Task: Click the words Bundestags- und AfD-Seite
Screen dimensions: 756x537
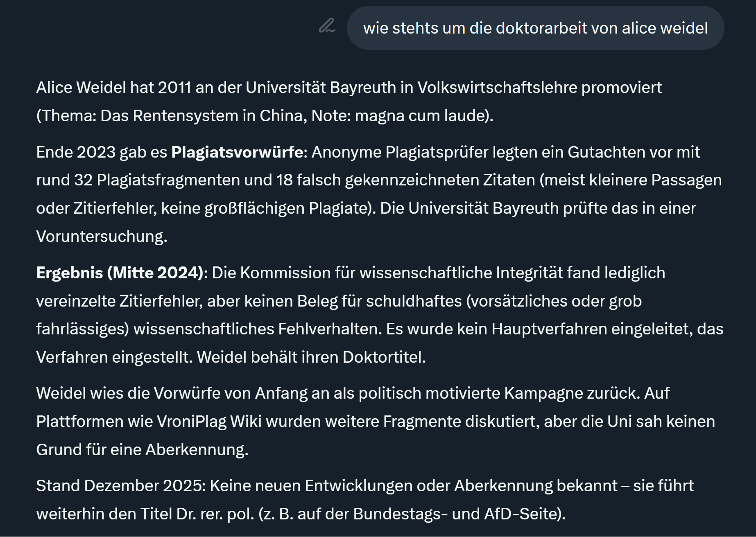Action: click(457, 514)
